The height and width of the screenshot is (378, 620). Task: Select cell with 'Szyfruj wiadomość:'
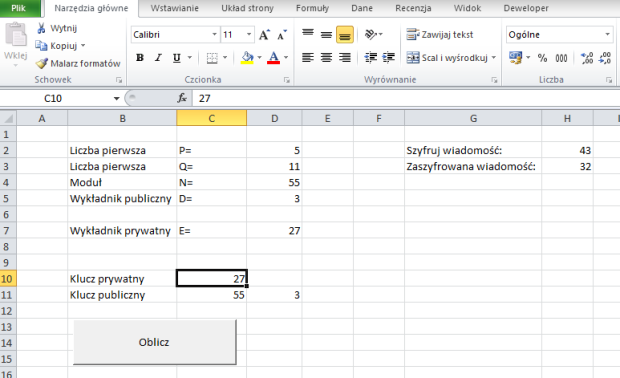(x=473, y=150)
